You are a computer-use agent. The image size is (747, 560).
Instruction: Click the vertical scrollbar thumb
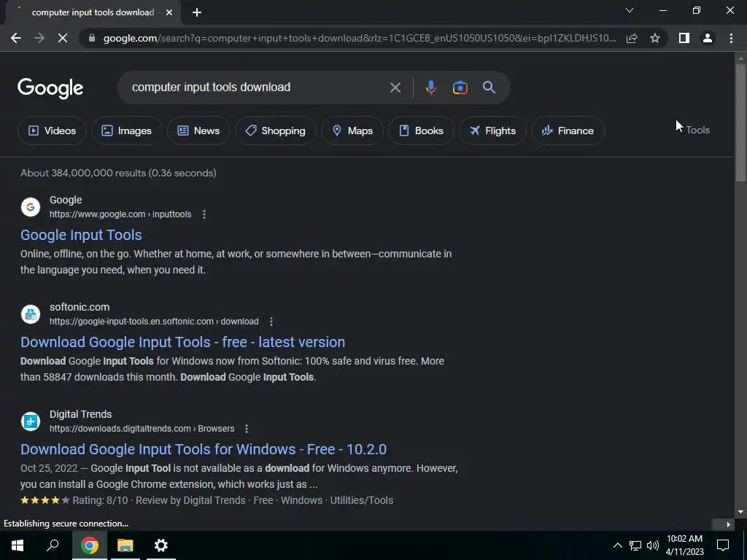click(x=740, y=122)
